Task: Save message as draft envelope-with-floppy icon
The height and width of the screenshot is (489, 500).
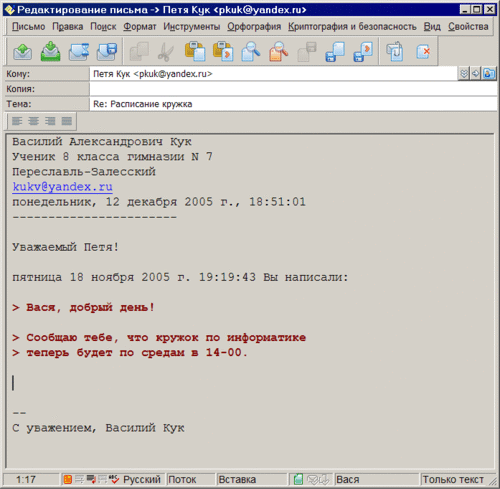Action: coord(106,52)
